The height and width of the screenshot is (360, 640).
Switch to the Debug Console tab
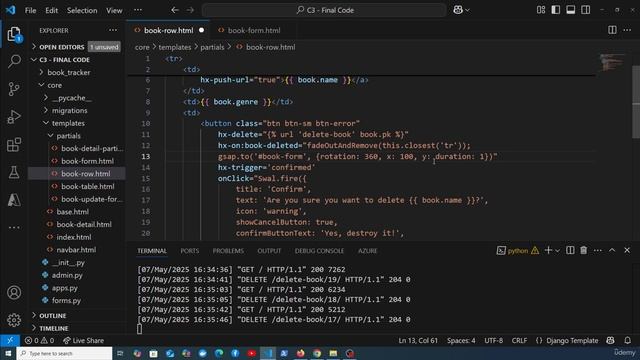pyautogui.click(x=319, y=251)
